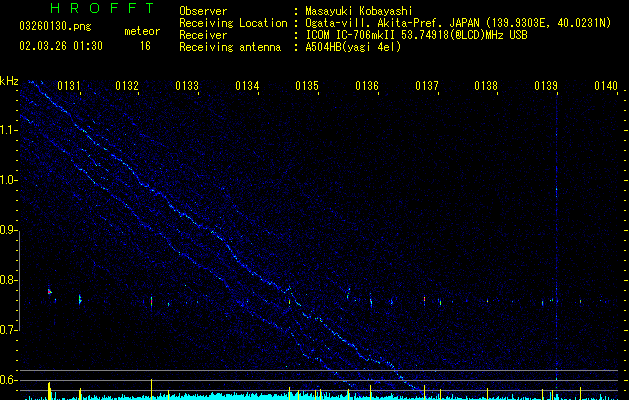Image resolution: width=629 pixels, height=400 pixels.
Task: Click the 0137 time marker
Action: point(427,86)
